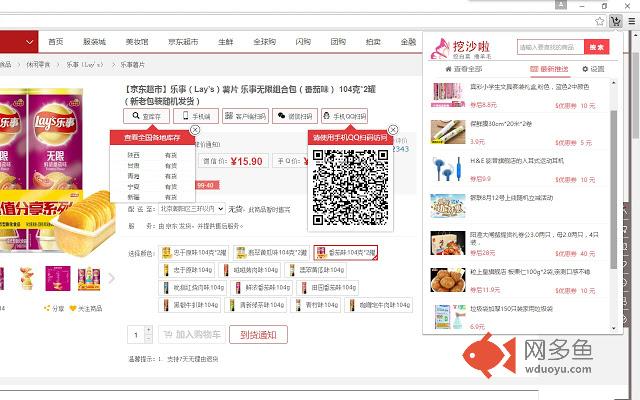Expand the red category dropdown chevron
The height and width of the screenshot is (400, 640).
(29, 42)
